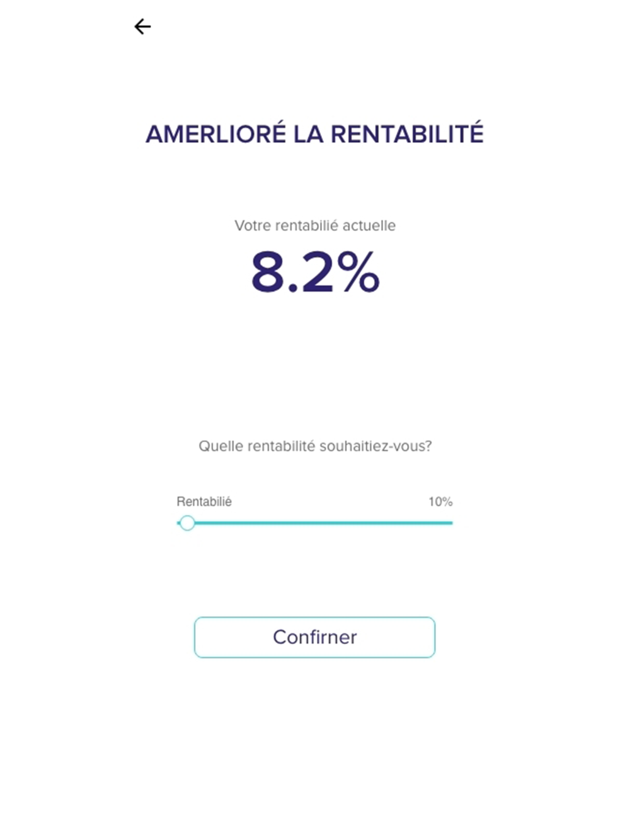Click the "Votre rentabilié actuelle" label
Image resolution: width=630 pixels, height=840 pixels.
[x=315, y=225]
